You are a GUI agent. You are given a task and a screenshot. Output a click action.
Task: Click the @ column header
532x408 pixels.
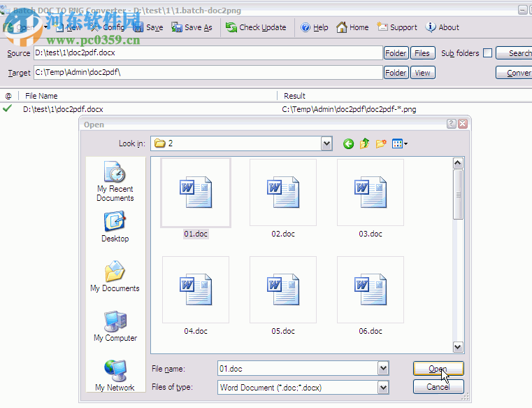(8, 96)
